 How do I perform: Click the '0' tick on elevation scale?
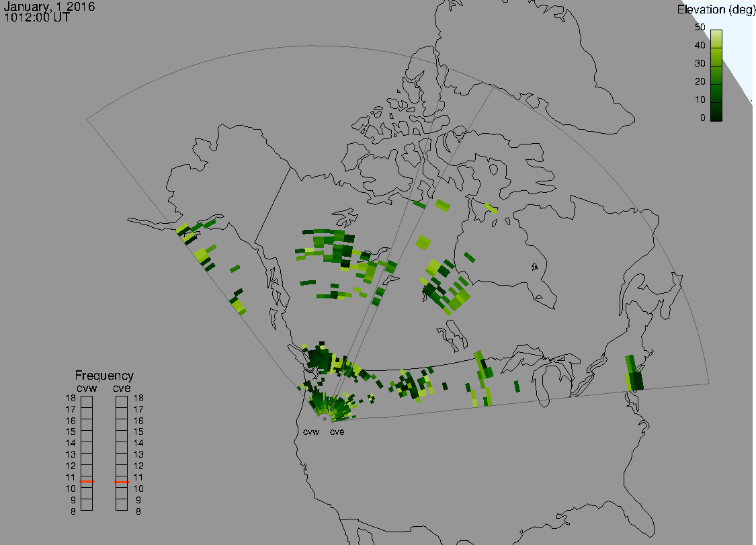click(703, 118)
